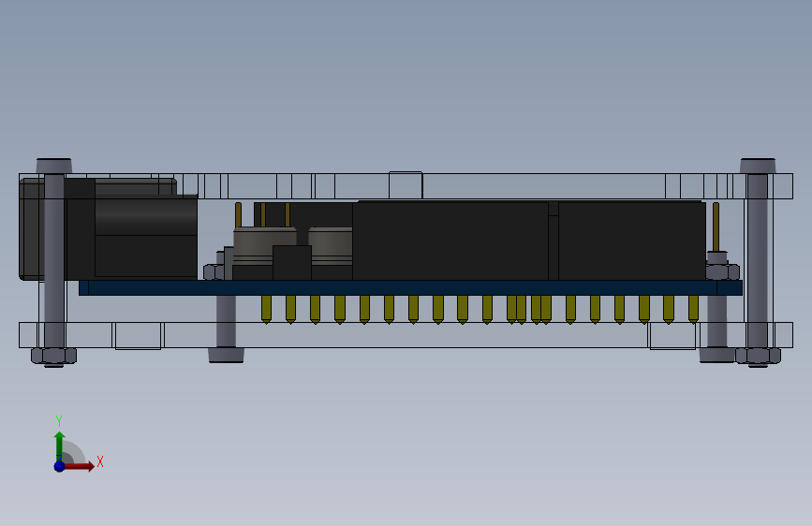The image size is (812, 526).
Task: Click the green Y axis arrow of triad
Action: [x=60, y=446]
